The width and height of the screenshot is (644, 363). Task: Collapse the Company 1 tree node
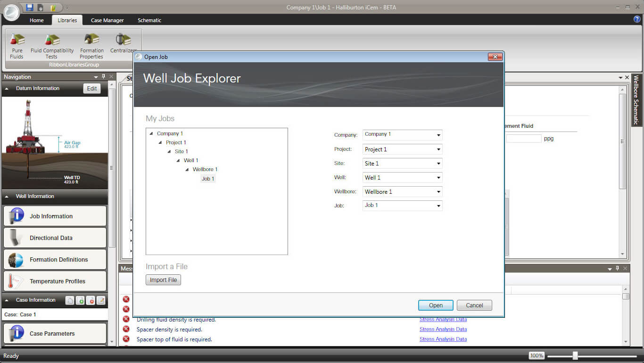[x=151, y=134]
